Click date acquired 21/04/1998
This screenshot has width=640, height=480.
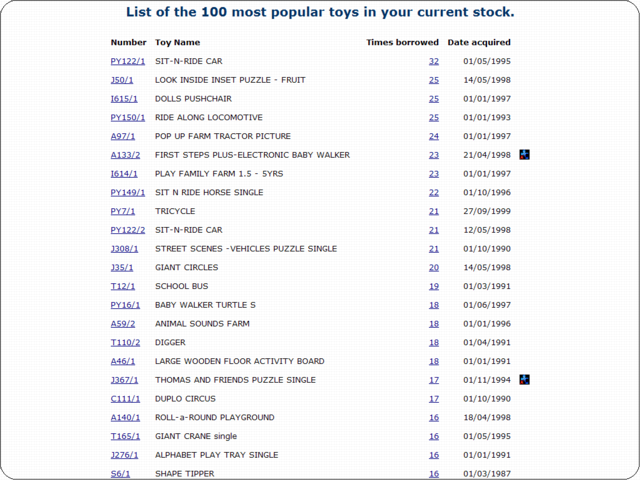tap(487, 155)
